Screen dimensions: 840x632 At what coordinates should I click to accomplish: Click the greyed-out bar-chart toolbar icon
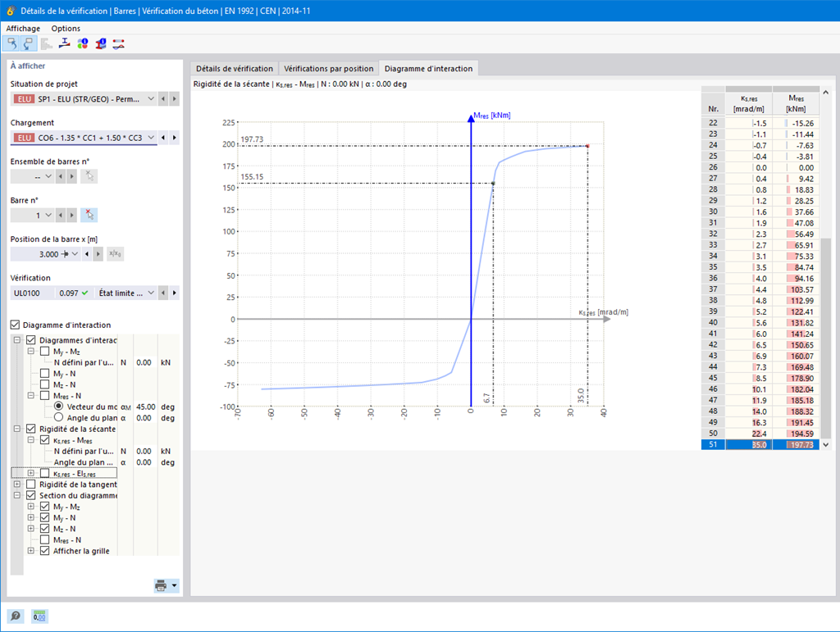click(47, 44)
